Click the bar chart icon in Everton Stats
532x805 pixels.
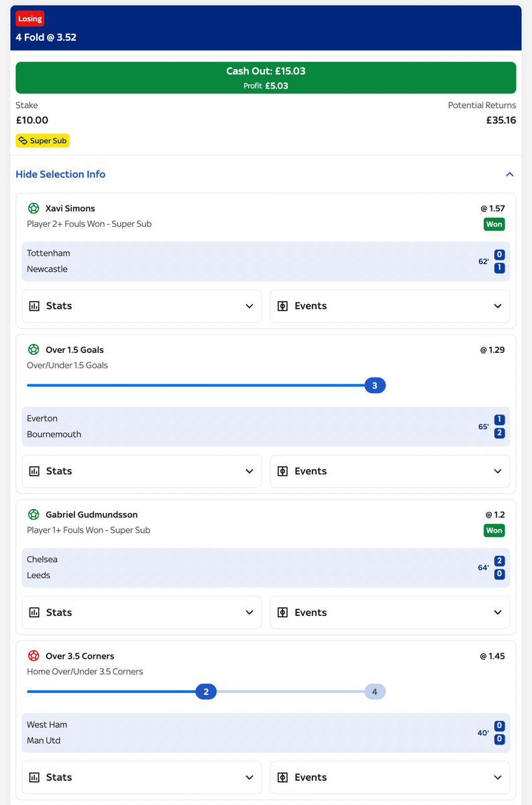(34, 472)
